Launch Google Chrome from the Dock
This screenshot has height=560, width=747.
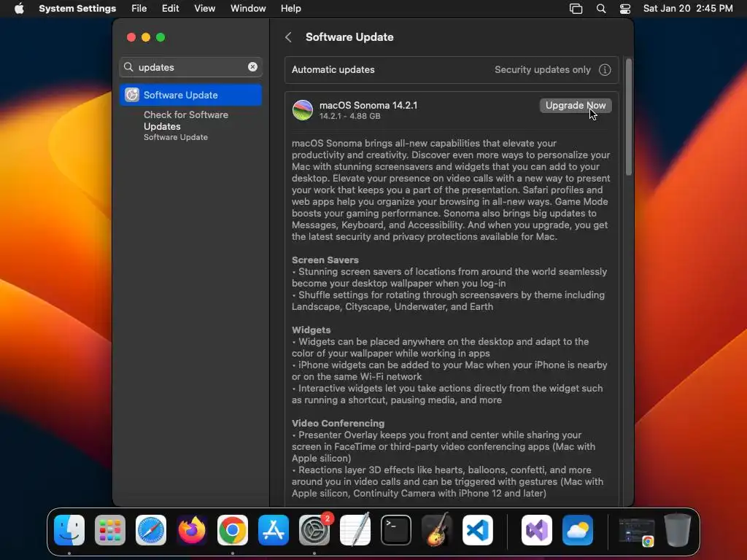[x=233, y=530]
